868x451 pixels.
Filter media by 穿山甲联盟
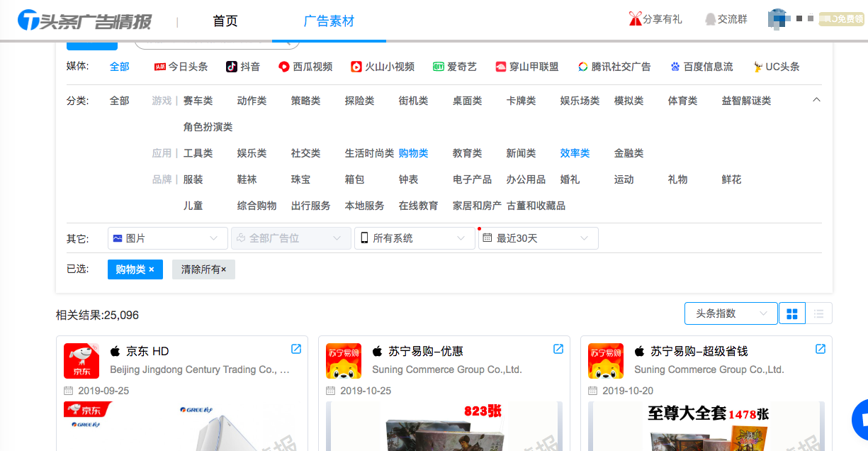(527, 67)
